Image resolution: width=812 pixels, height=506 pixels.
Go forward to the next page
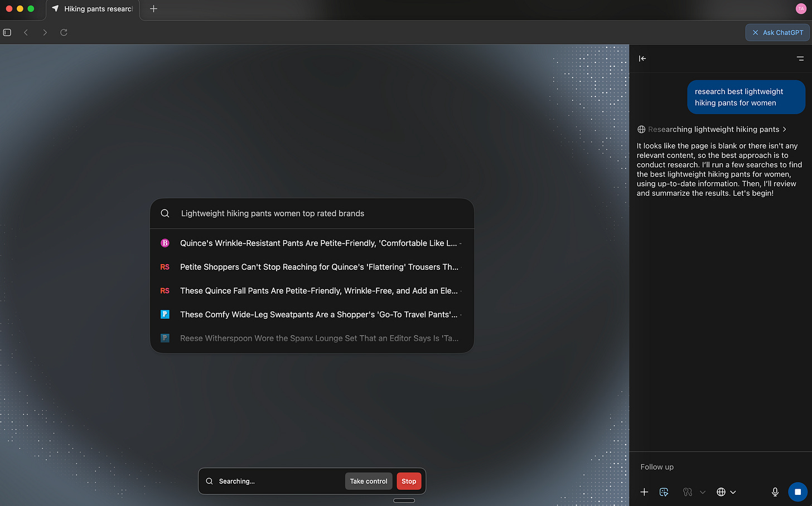(45, 32)
